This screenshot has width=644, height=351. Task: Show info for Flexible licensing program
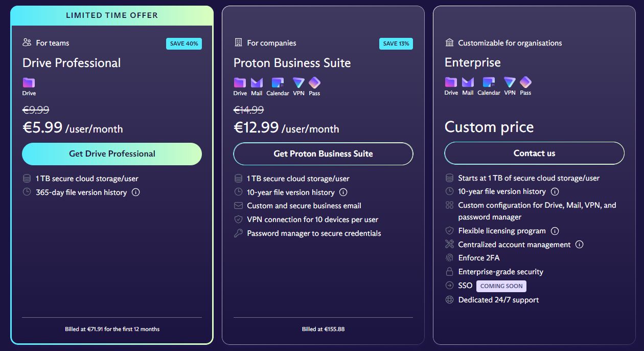[555, 231]
